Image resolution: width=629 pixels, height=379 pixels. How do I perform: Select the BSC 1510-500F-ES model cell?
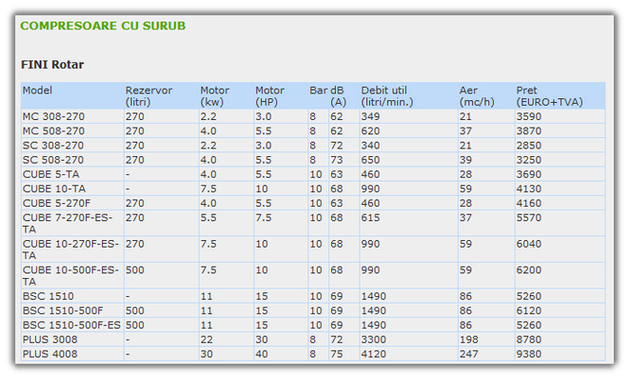tap(71, 325)
